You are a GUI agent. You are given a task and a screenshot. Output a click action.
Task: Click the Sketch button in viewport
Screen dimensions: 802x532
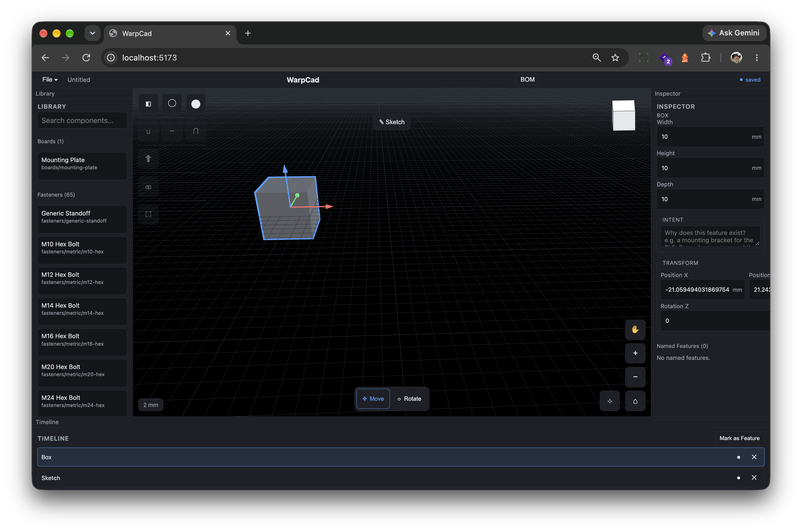[392, 122]
